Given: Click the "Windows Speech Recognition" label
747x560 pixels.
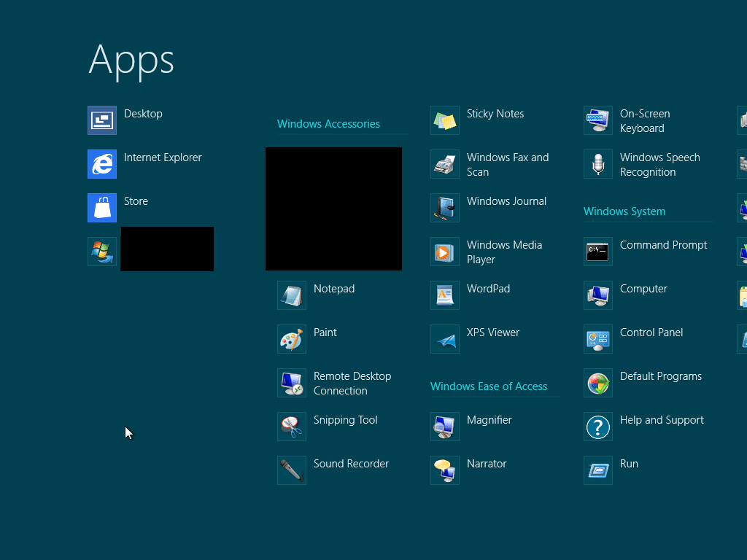Looking at the screenshot, I should (659, 165).
